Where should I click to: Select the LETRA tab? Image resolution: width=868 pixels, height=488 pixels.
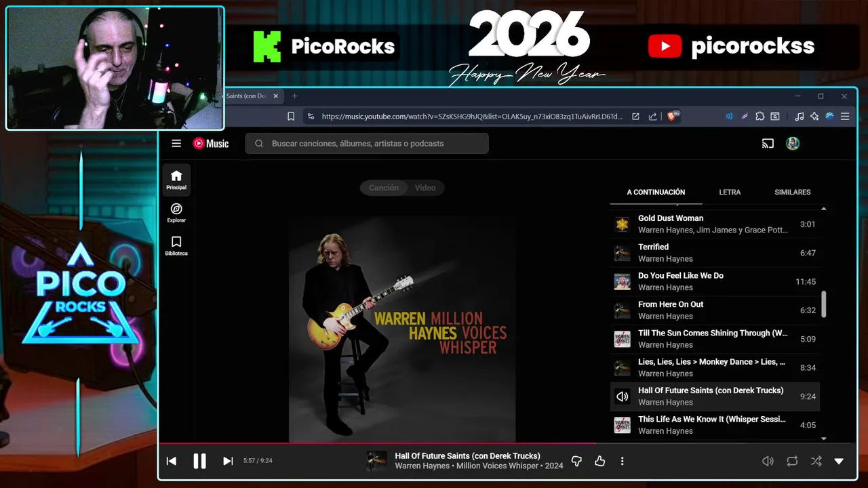click(x=730, y=192)
